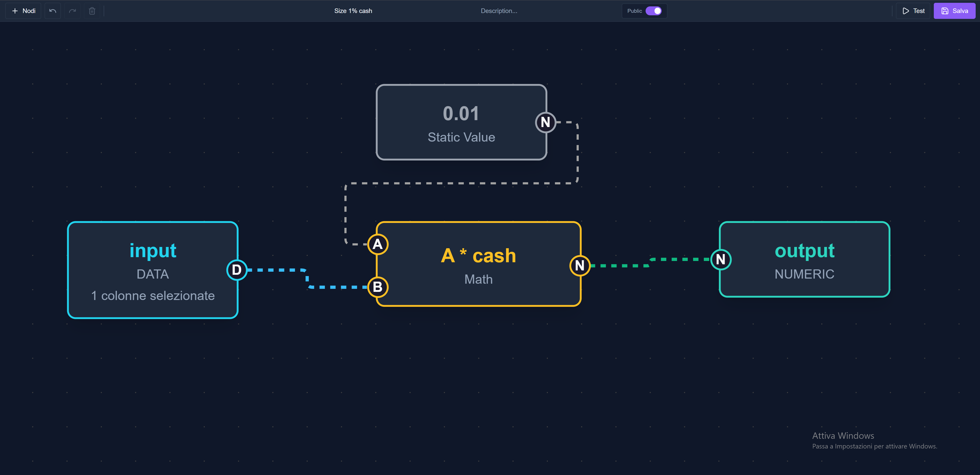Run the Test button
The height and width of the screenshot is (475, 980).
pos(913,11)
